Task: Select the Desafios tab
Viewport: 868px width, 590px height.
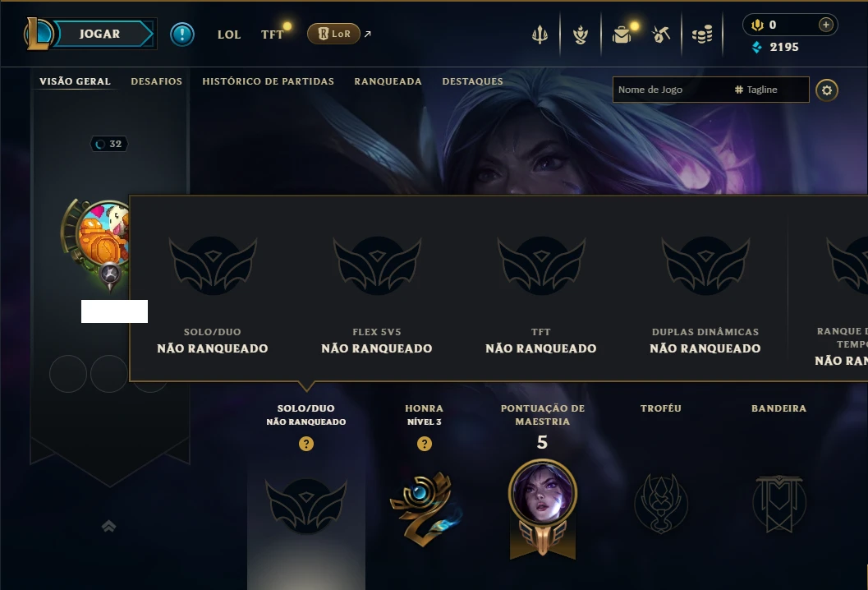Action: [156, 81]
